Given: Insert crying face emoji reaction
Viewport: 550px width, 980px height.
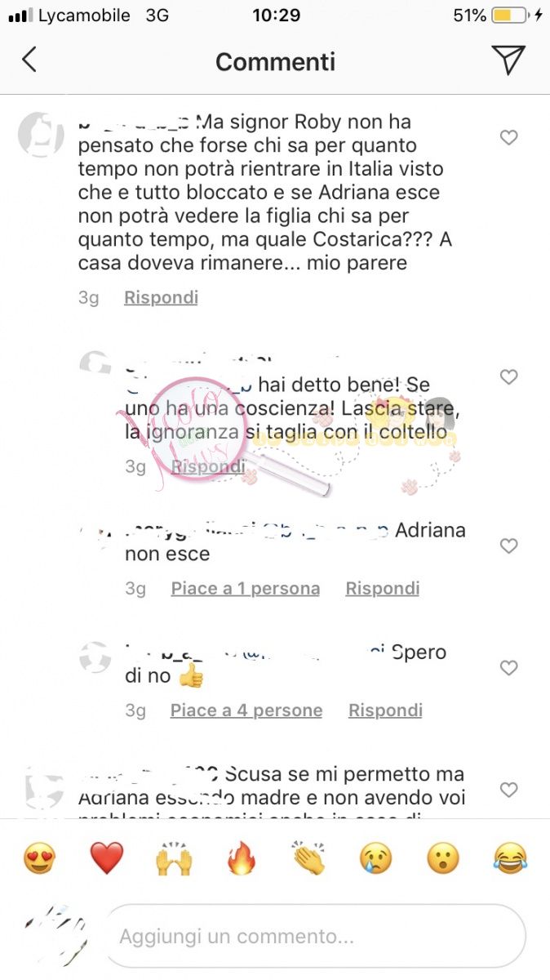Looking at the screenshot, I should pos(375,858).
